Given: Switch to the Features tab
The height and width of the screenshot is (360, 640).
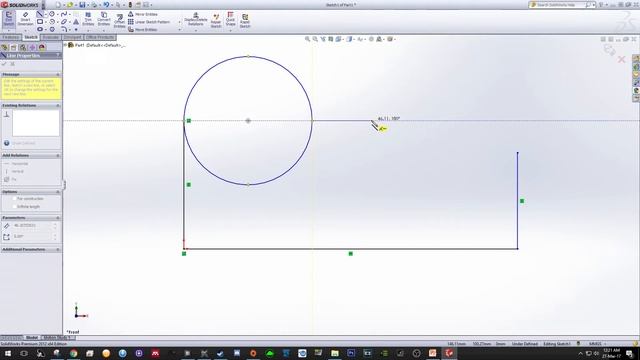Looking at the screenshot, I should click(11, 38).
